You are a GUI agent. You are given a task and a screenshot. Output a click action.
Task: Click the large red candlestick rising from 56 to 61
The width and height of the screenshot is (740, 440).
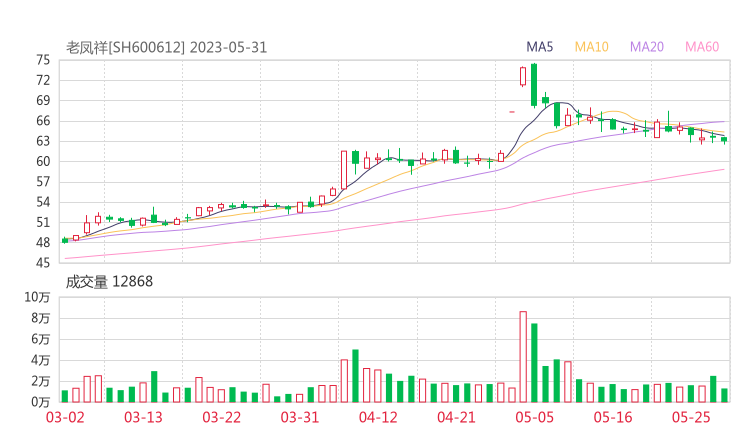point(344,170)
